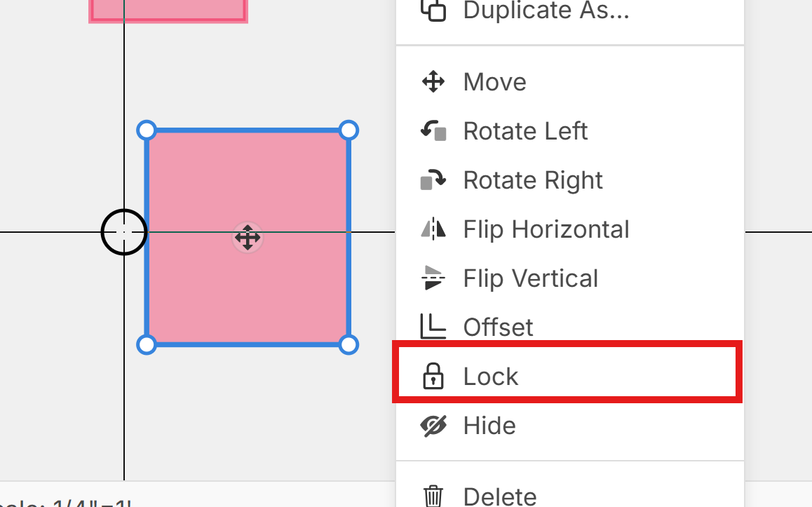
Task: Click the Flip Horizontal icon
Action: [x=433, y=229]
